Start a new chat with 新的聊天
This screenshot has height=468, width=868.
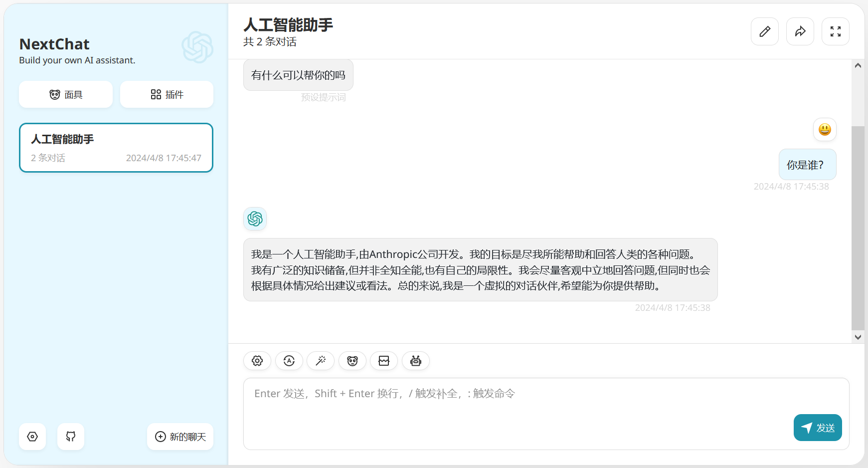pyautogui.click(x=180, y=437)
